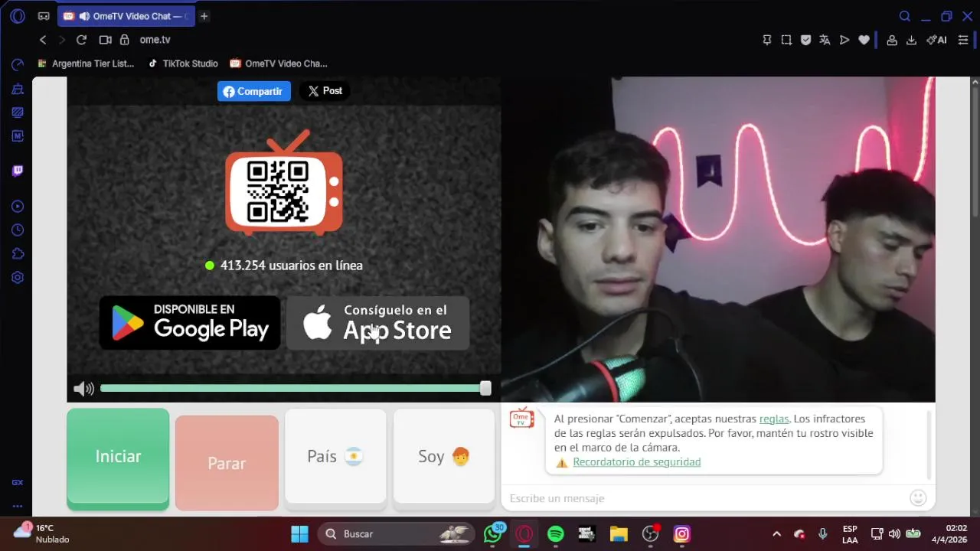This screenshot has width=980, height=551.
Task: Take a snapshot with capture icon
Action: coord(786,40)
